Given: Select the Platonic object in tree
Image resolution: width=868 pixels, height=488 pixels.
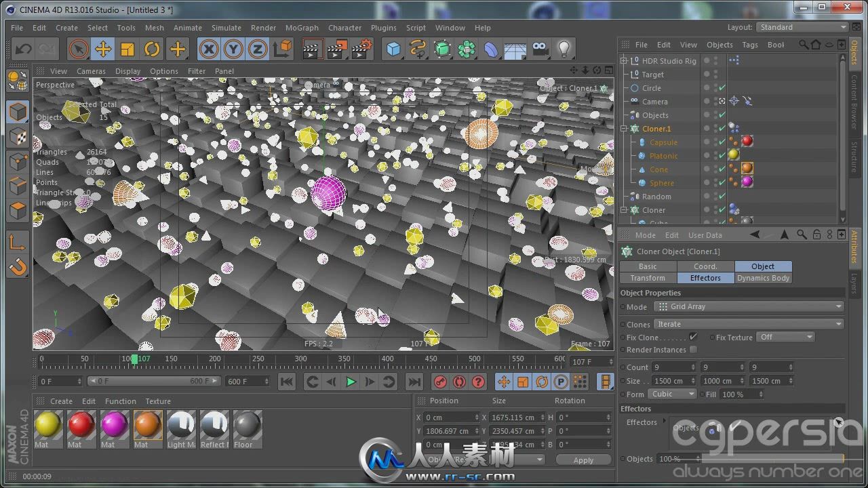Looking at the screenshot, I should click(x=663, y=156).
